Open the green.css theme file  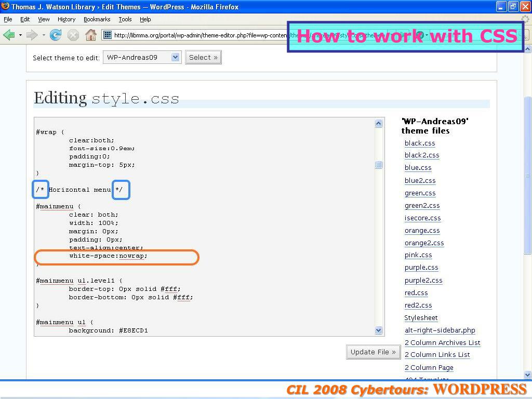[420, 193]
